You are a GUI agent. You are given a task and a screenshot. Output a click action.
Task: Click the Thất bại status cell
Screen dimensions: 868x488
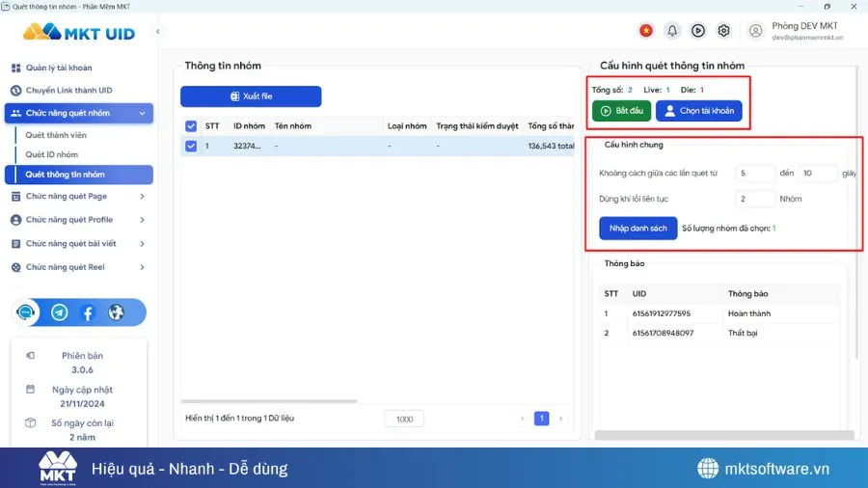[743, 333]
